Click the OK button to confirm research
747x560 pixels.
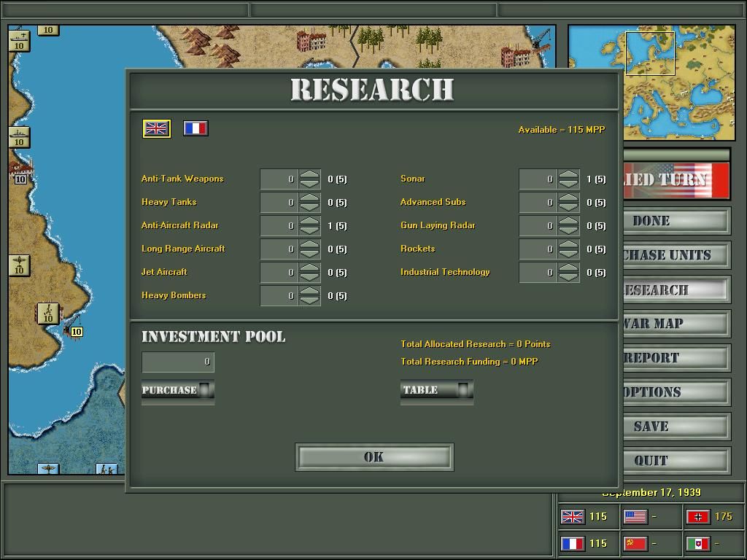point(373,456)
